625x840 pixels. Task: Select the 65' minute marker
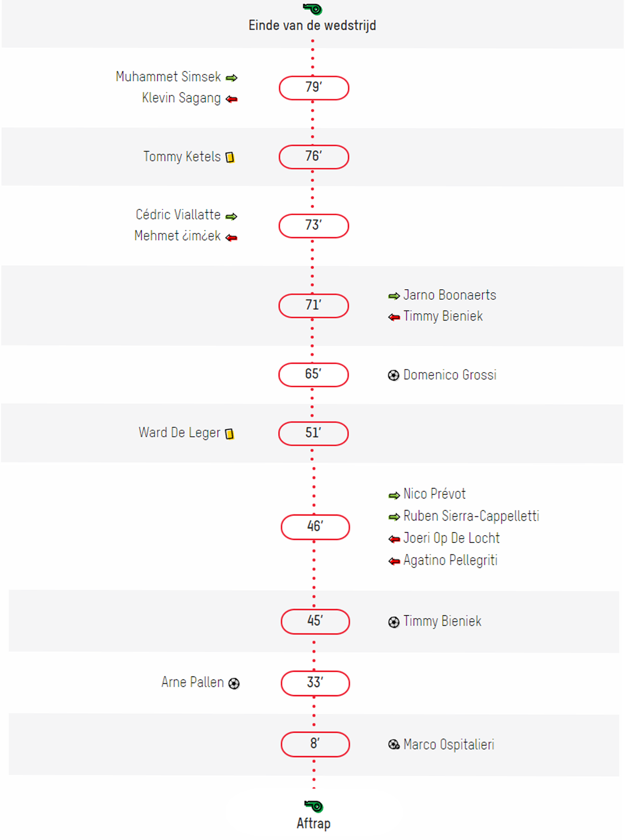coord(314,375)
